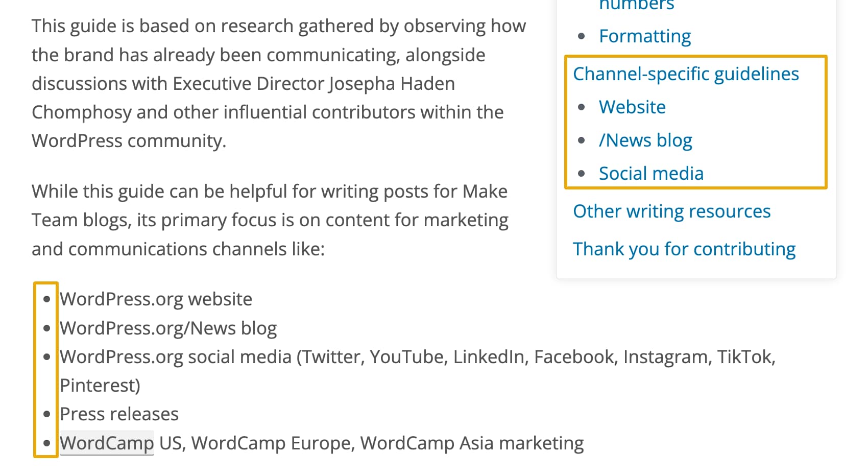Click the bullet beside Website link
The width and height of the screenshot is (868, 476).
click(x=581, y=107)
